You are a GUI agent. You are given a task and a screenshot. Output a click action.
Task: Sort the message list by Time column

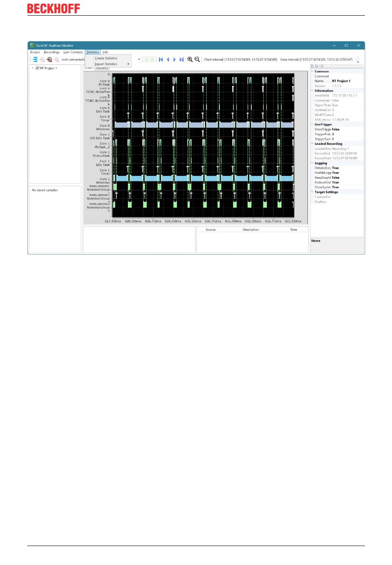click(293, 229)
